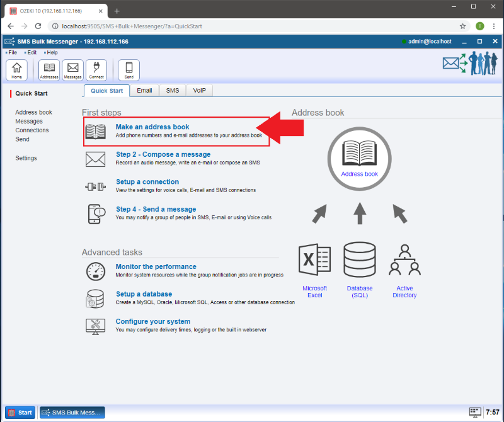This screenshot has height=422, width=504.
Task: Open the Edit menu
Action: [30, 52]
